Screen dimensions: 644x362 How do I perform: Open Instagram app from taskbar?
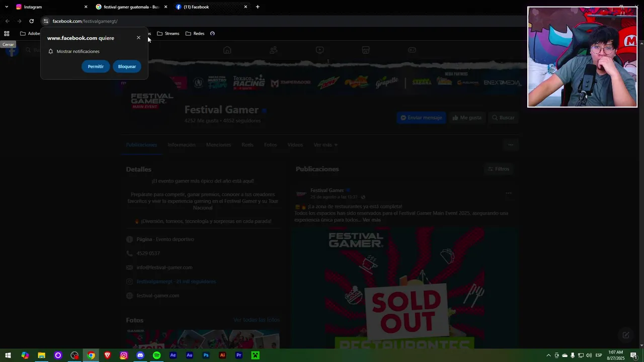tap(124, 355)
